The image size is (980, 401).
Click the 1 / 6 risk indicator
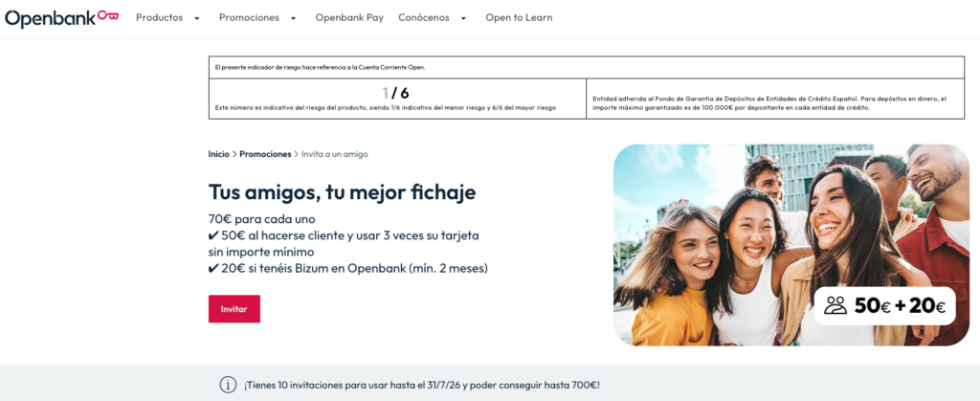click(x=395, y=94)
